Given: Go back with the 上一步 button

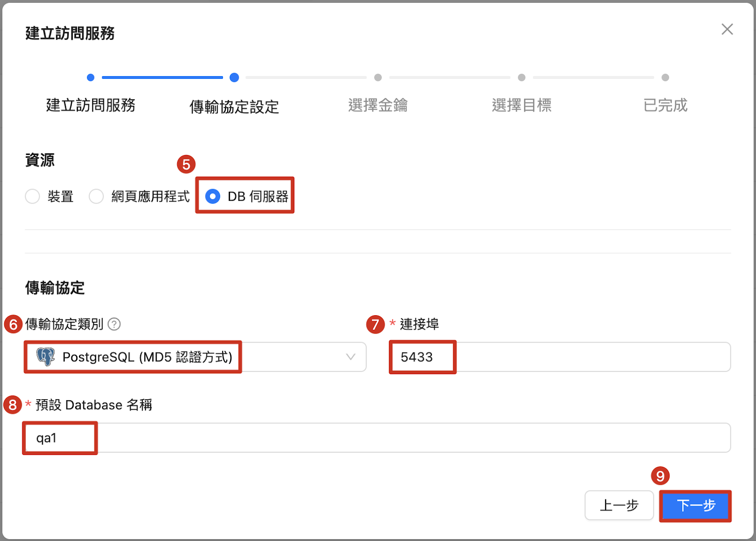Looking at the screenshot, I should [x=619, y=505].
